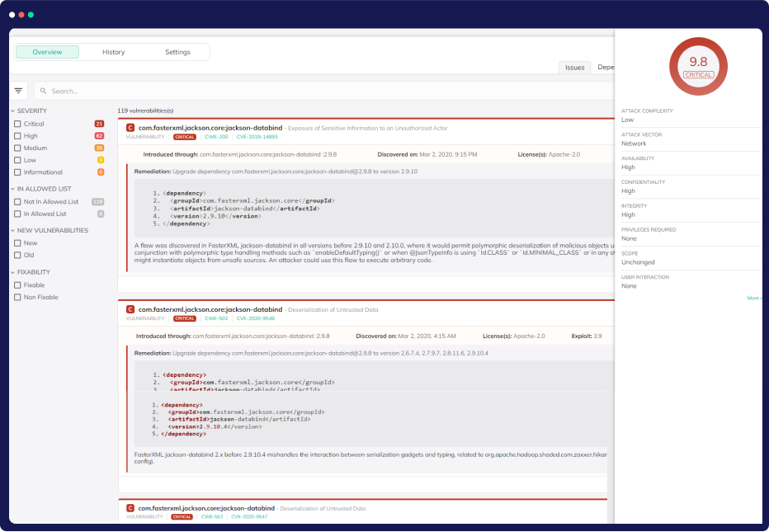Image resolution: width=769 pixels, height=532 pixels.
Task: Switch to the History tab
Action: (114, 52)
